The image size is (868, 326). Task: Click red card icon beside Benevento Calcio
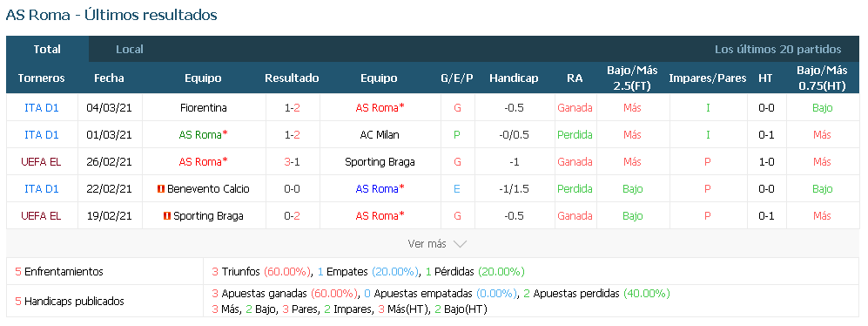coord(161,189)
